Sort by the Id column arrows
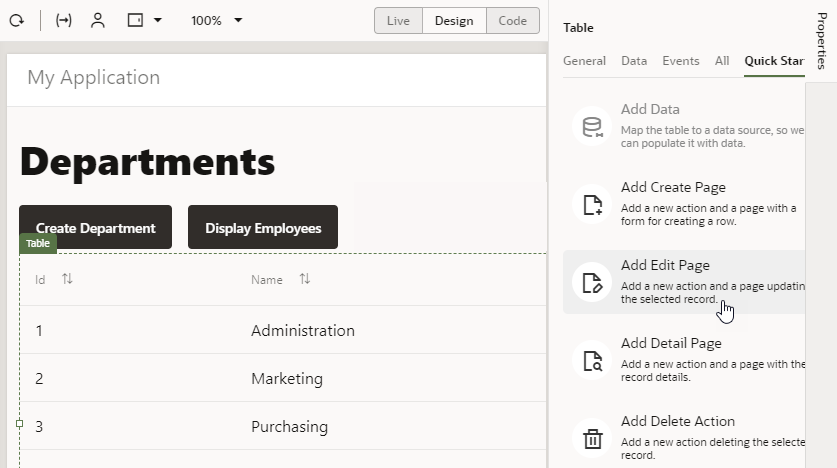Image resolution: width=837 pixels, height=468 pixels. (67, 279)
